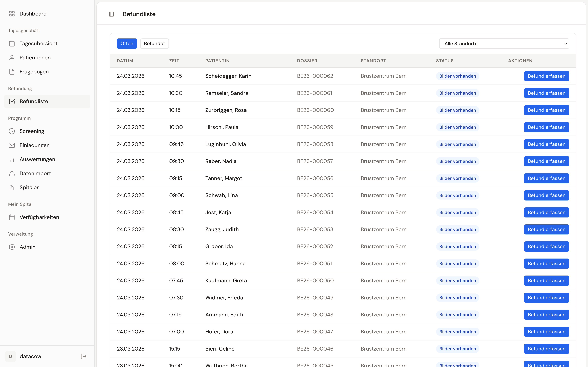
Task: Switch to the Befundet filter tab
Action: (154, 43)
